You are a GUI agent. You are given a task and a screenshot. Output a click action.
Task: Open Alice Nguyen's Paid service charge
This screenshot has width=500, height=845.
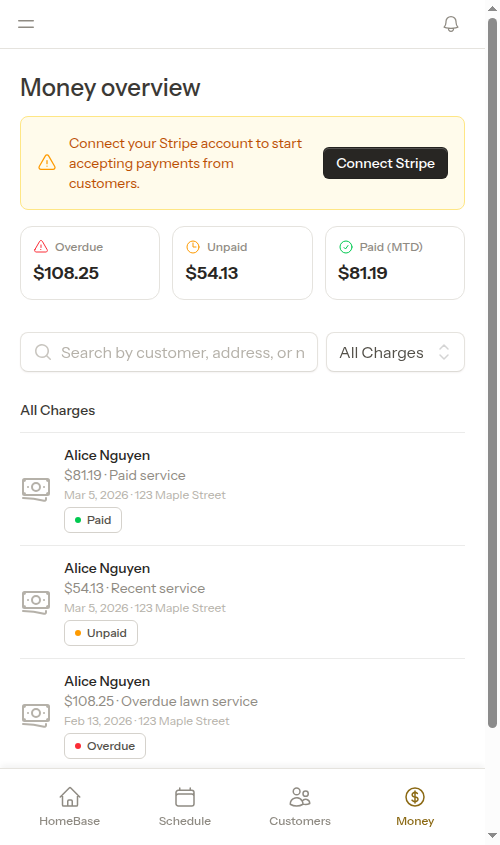[x=242, y=489]
